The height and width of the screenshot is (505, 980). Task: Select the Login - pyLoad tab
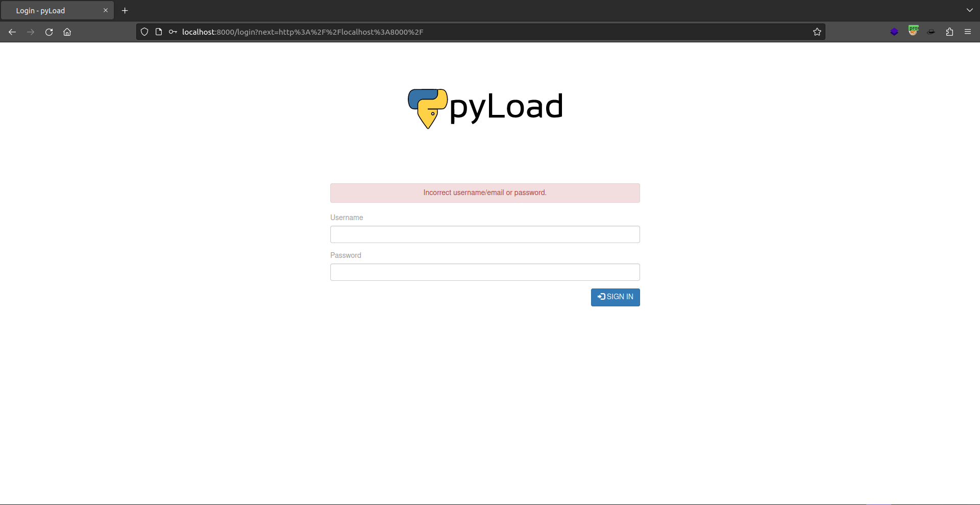(57, 10)
